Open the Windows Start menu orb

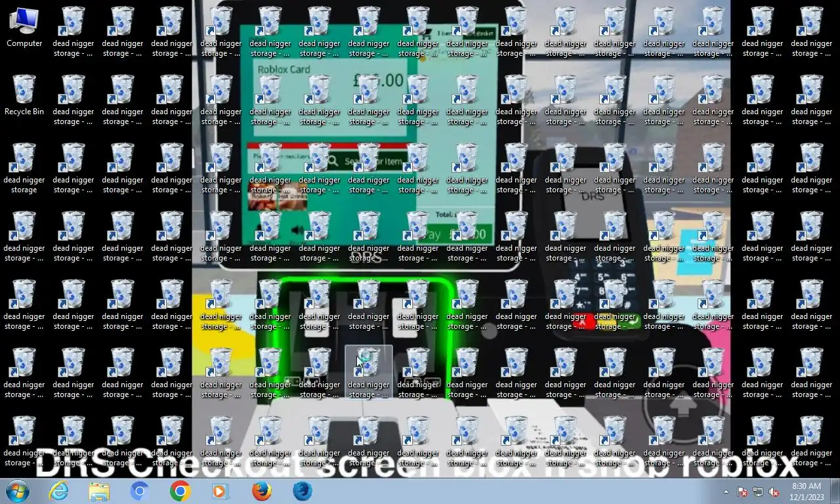(18, 491)
